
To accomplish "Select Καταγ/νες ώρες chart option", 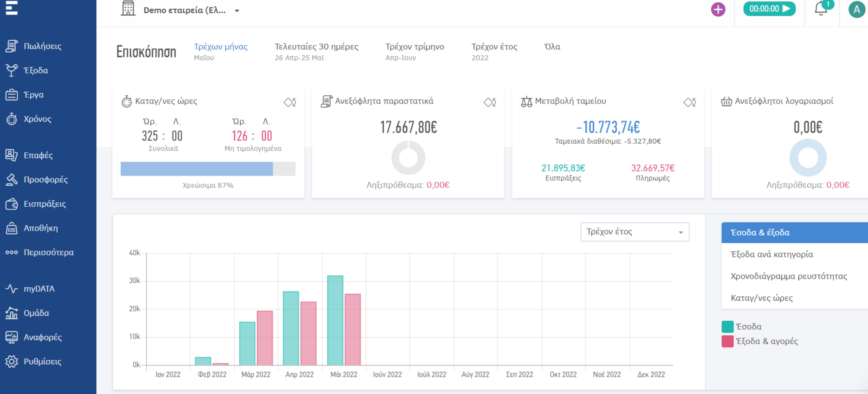I will point(795,298).
